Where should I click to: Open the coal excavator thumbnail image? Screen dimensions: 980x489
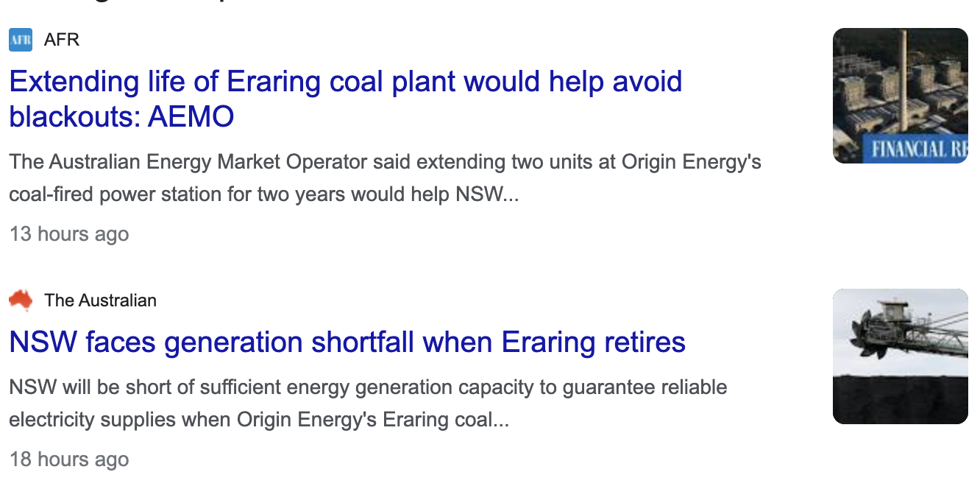[x=900, y=356]
